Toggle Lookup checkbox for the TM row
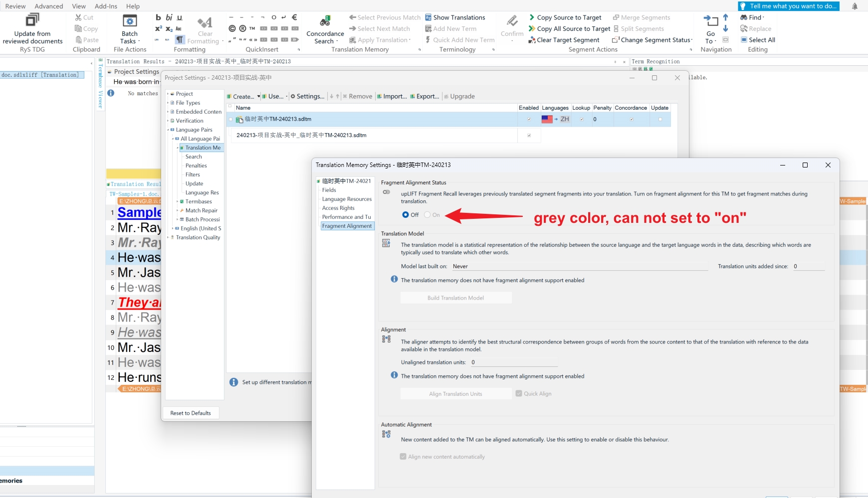 (581, 119)
